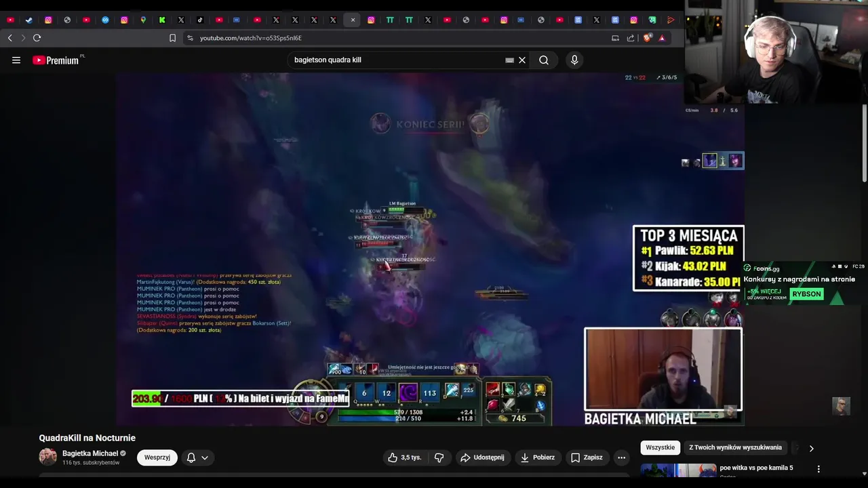This screenshot has width=868, height=488.
Task: Open site settings icon beside URL
Action: (190, 38)
